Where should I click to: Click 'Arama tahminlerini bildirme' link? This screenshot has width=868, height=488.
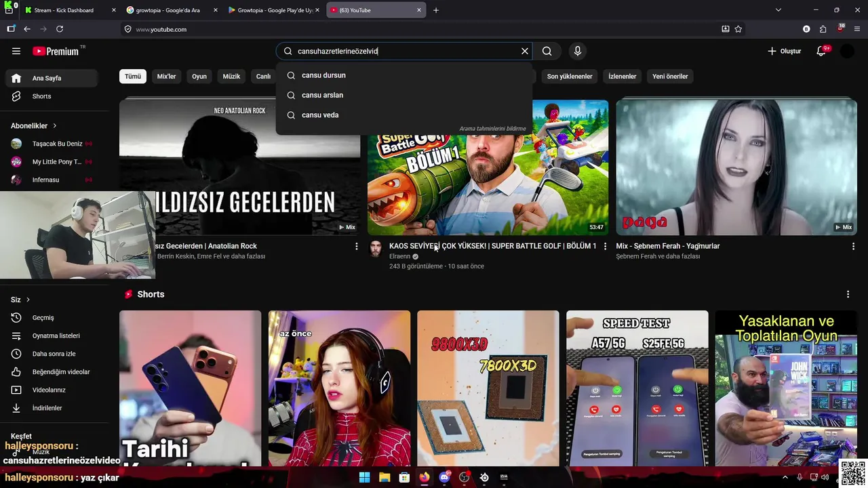pos(492,128)
